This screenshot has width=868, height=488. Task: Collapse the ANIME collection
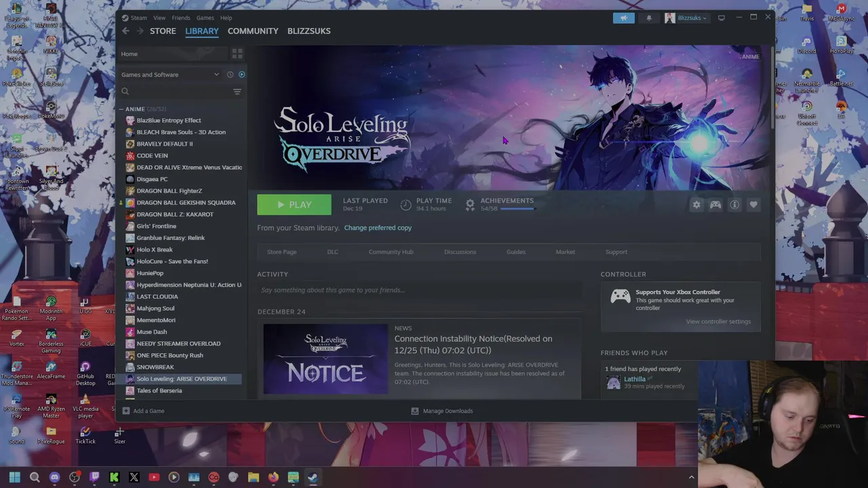coord(121,109)
